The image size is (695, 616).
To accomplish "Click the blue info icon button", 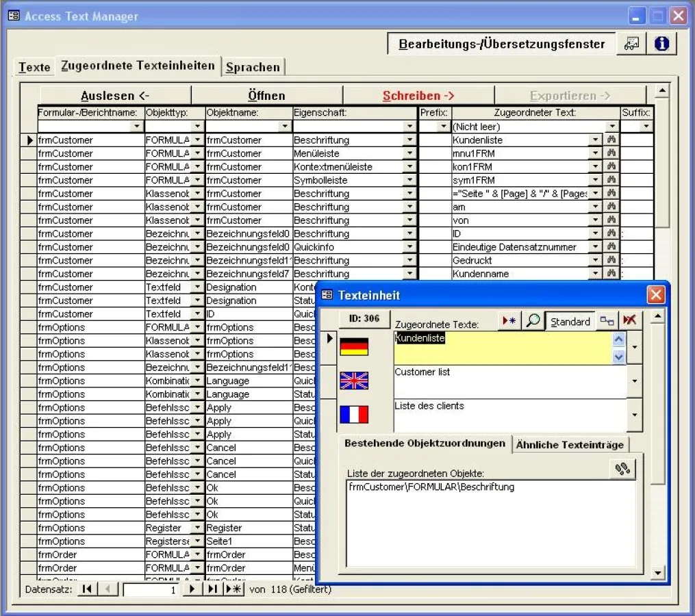I will click(x=661, y=44).
